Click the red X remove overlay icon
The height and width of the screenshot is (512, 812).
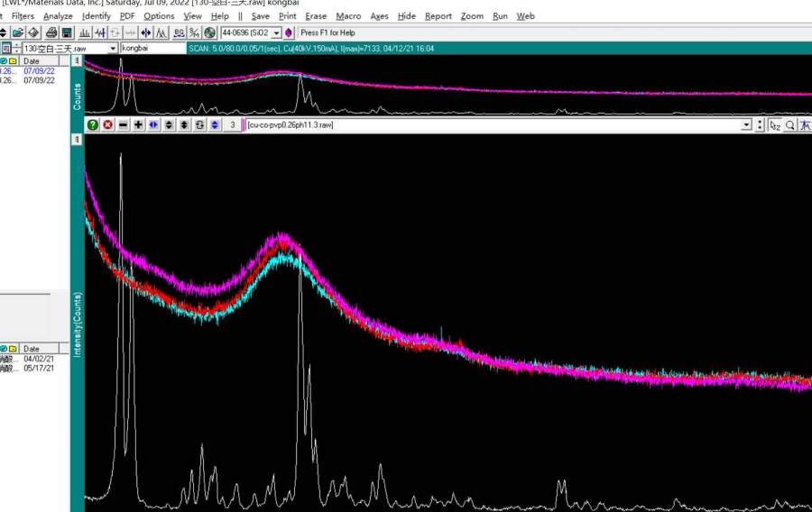(107, 124)
